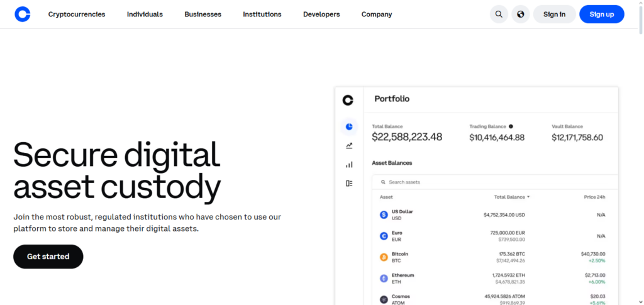Click the 1,724.5932 ETH balance

[x=508, y=275]
